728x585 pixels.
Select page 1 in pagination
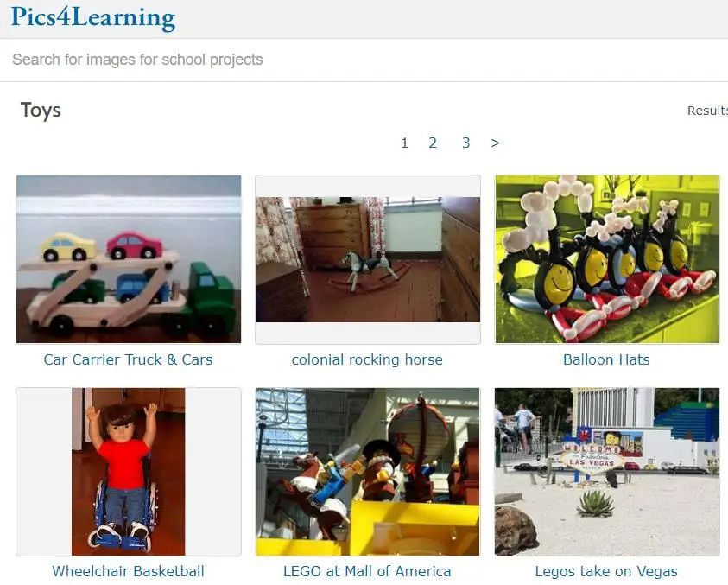(404, 143)
